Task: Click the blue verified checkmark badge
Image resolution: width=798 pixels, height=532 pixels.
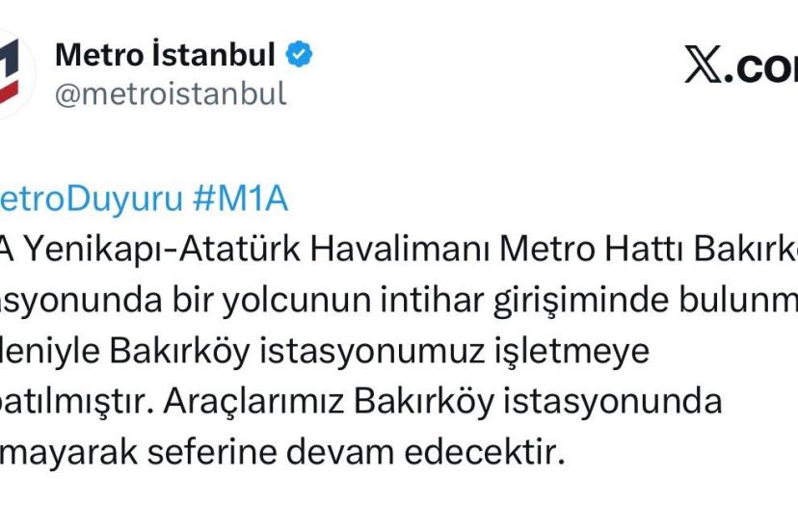Action: pos(300,55)
